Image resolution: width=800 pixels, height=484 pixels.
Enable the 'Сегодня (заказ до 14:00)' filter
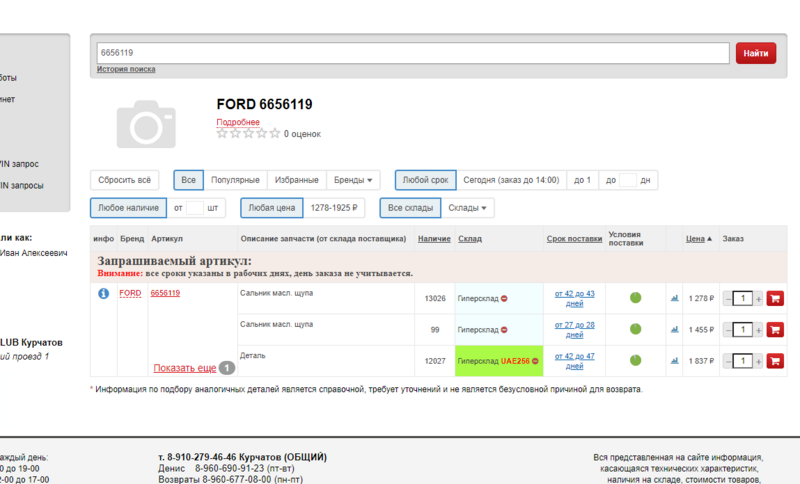511,180
